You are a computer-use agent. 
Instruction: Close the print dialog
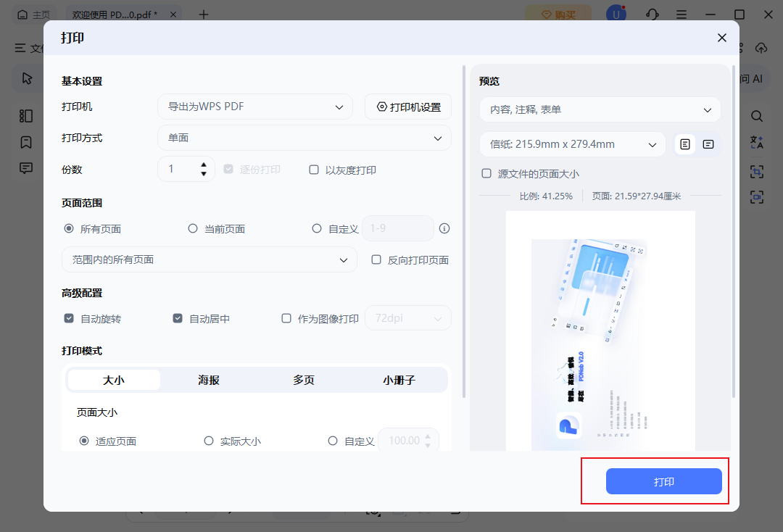(x=721, y=38)
